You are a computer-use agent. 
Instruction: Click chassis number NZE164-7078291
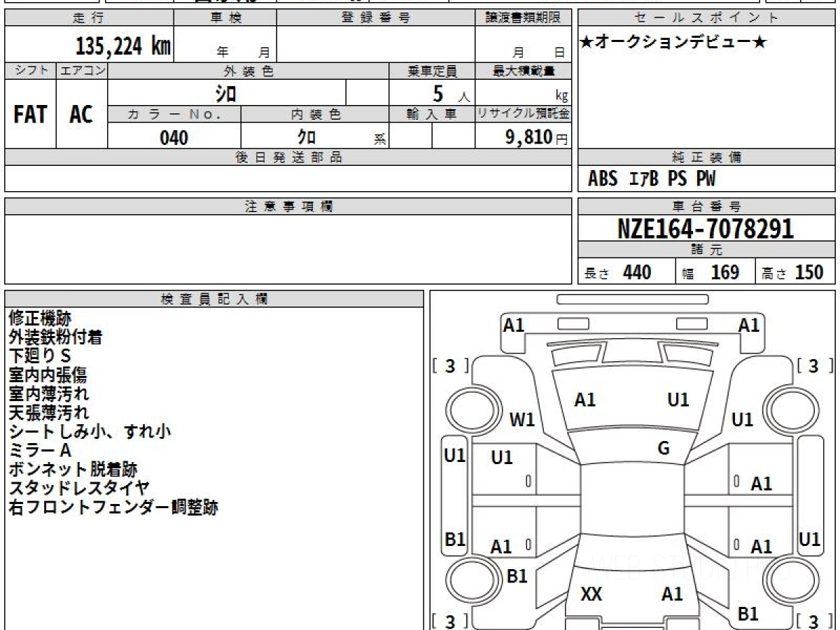tap(706, 229)
